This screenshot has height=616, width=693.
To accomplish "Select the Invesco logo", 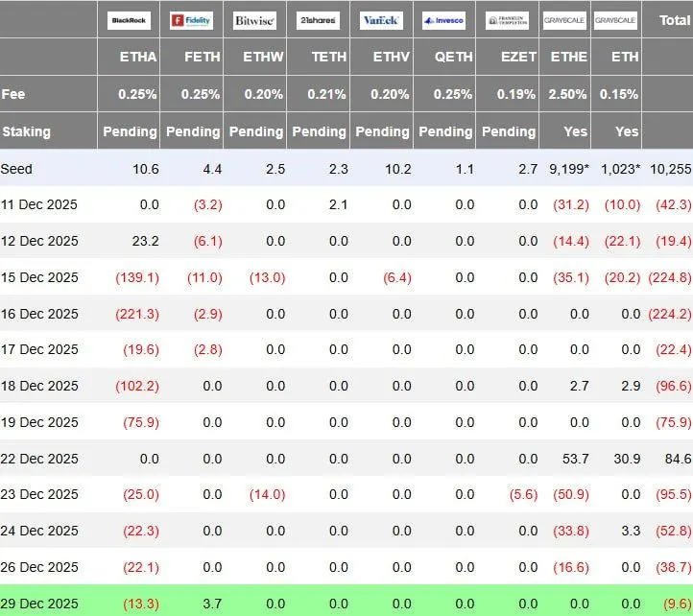I will (444, 19).
